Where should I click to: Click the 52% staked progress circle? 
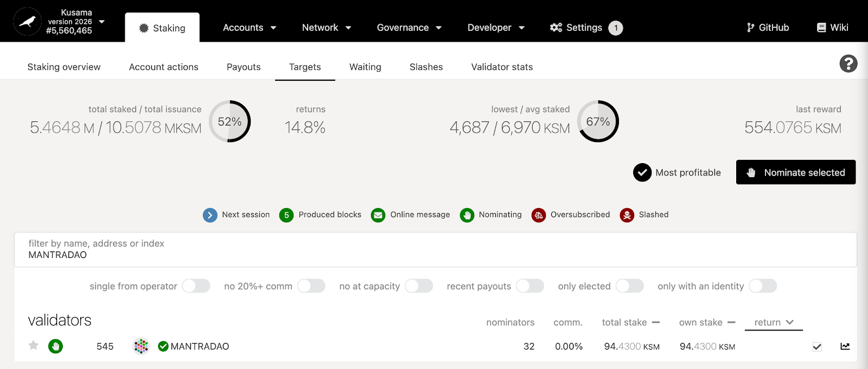(230, 121)
